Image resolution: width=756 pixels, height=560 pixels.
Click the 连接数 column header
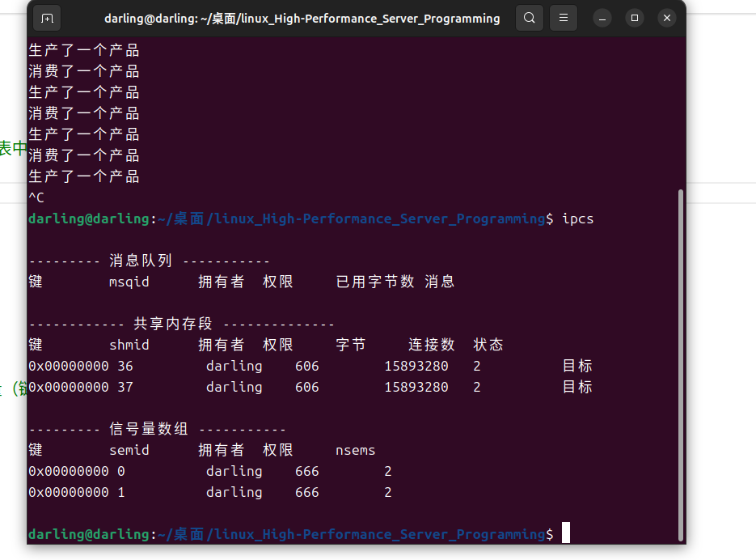[x=431, y=346]
